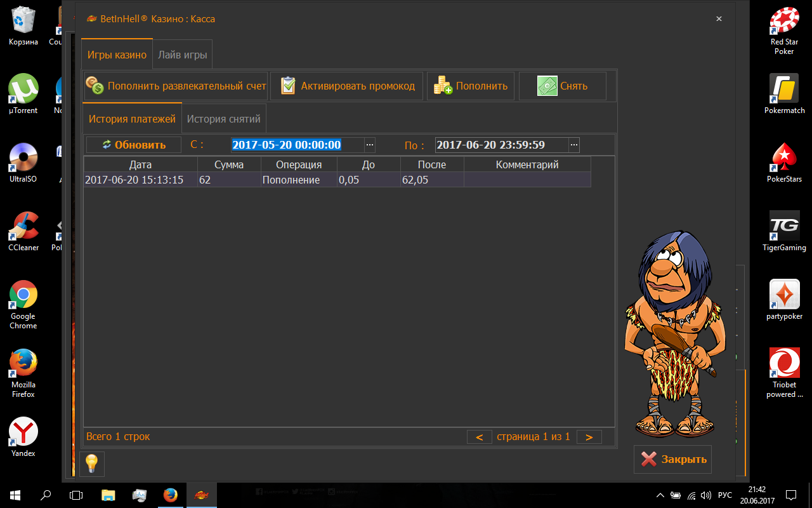The width and height of the screenshot is (812, 508).
Task: Open the Red Star Poker shortcut
Action: (x=784, y=23)
